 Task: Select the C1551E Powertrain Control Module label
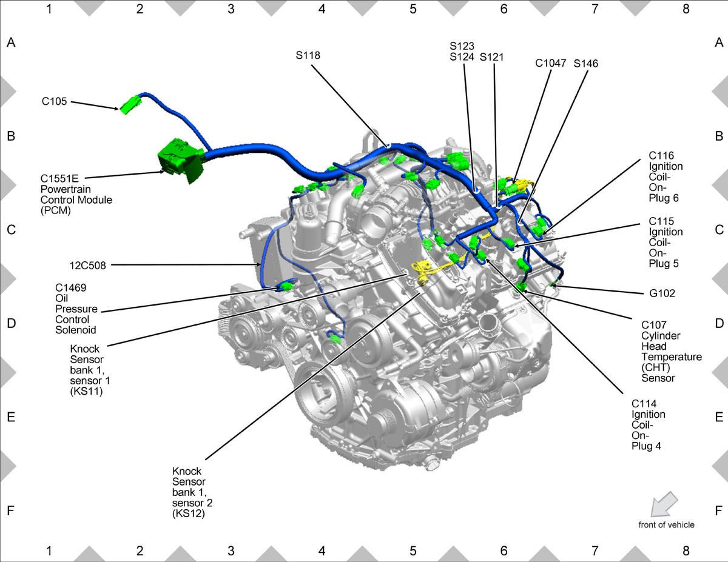(x=76, y=195)
